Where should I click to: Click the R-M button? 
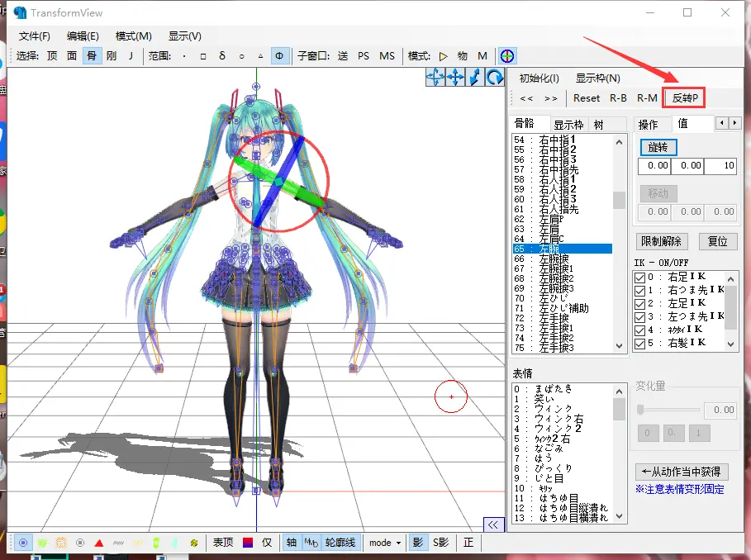(647, 98)
